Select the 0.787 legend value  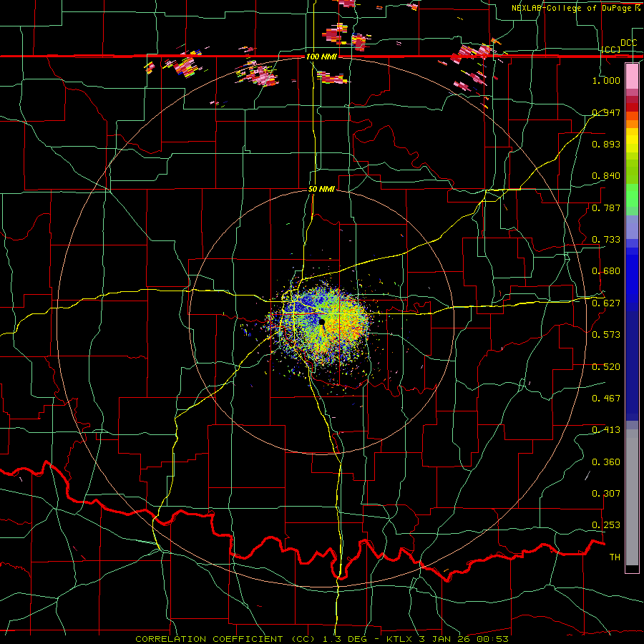click(x=606, y=208)
